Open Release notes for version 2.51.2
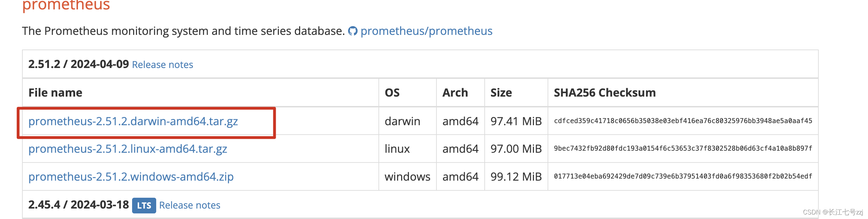 click(162, 65)
